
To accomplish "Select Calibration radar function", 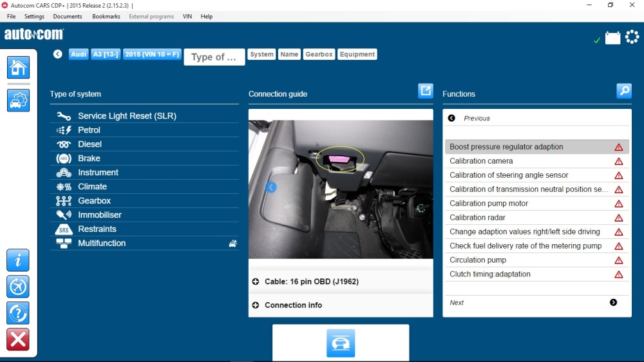I will pos(537,217).
